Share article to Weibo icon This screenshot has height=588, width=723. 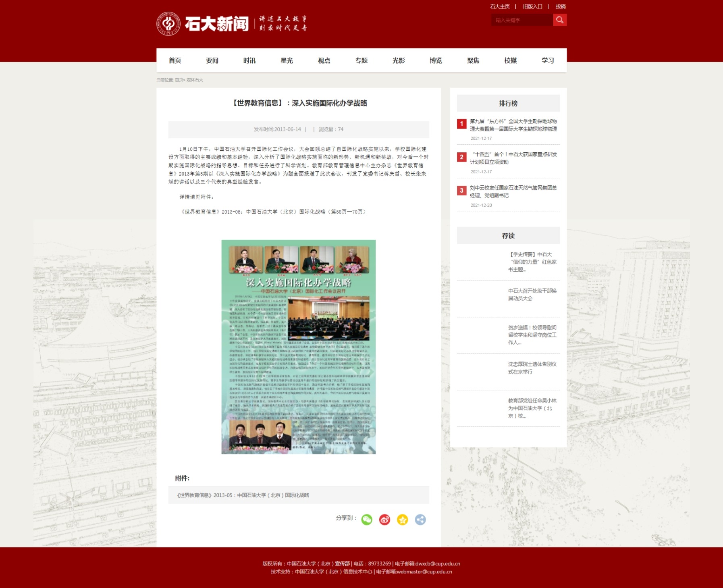(384, 519)
